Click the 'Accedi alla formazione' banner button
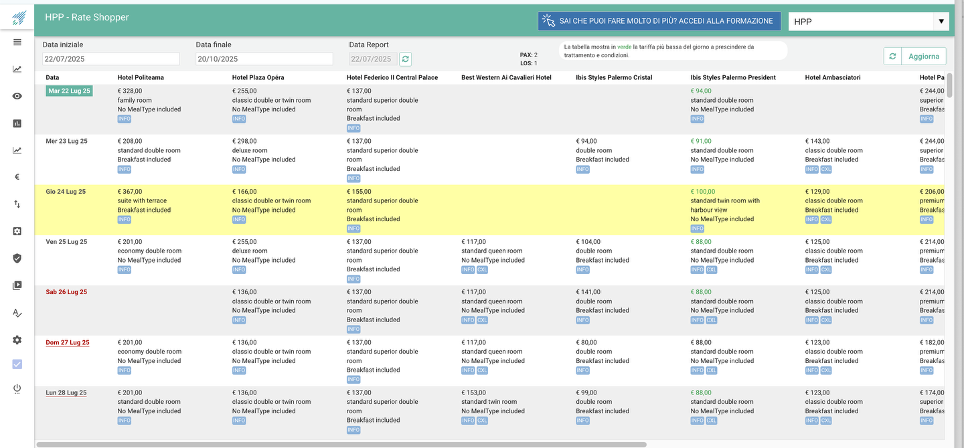The width and height of the screenshot is (964, 448). coord(659,21)
